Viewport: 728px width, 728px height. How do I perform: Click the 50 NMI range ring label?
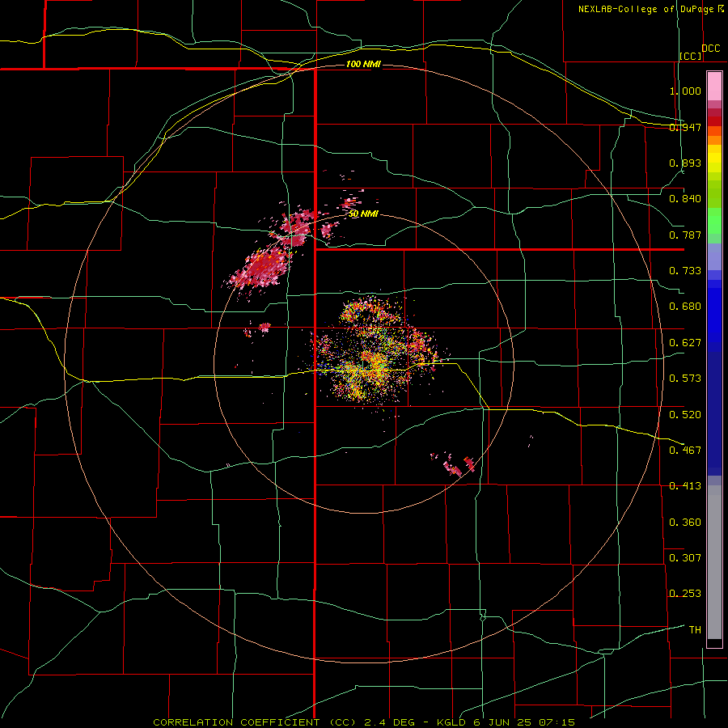363,214
